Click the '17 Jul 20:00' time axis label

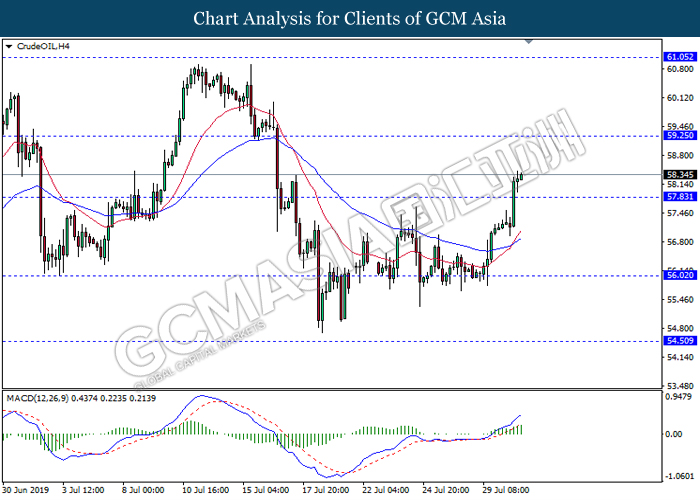(325, 490)
